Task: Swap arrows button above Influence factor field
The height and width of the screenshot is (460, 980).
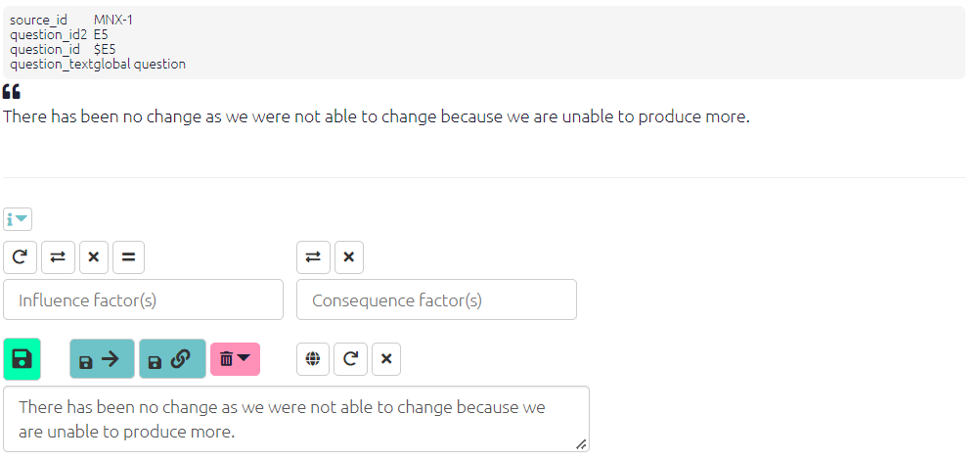Action: coord(58,257)
